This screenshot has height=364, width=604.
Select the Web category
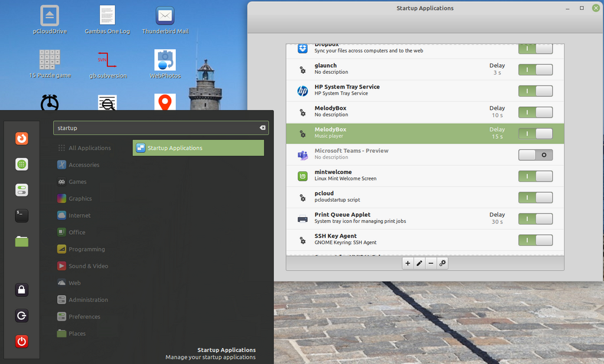click(70, 283)
